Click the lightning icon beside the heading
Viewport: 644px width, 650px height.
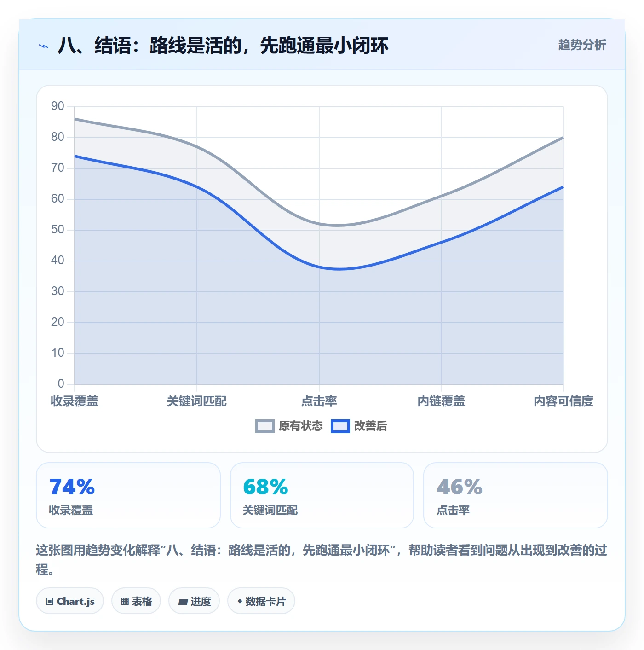click(44, 46)
